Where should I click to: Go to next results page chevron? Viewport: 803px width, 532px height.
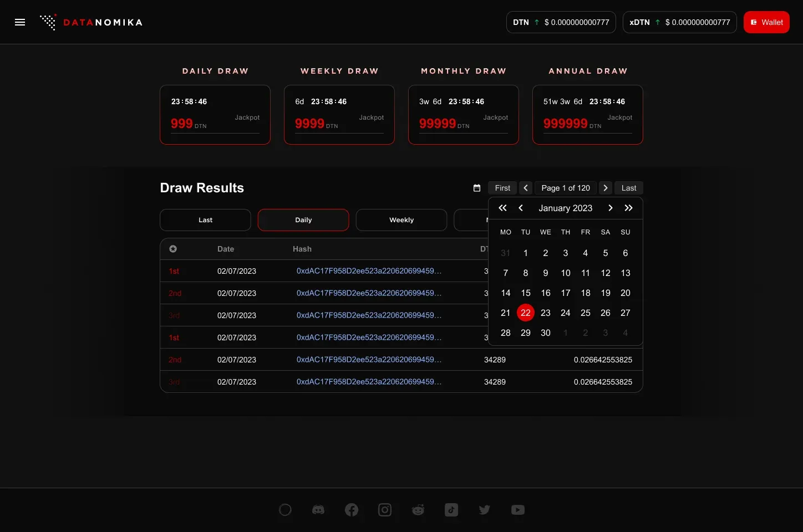[606, 188]
